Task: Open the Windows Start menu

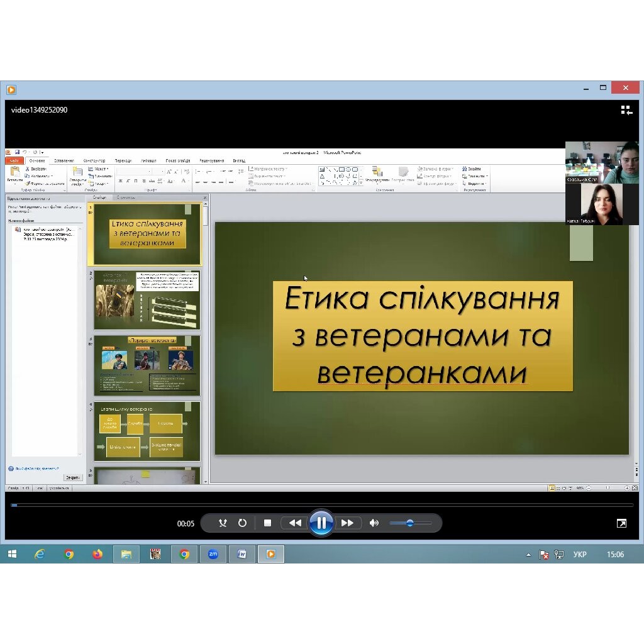Action: click(12, 554)
